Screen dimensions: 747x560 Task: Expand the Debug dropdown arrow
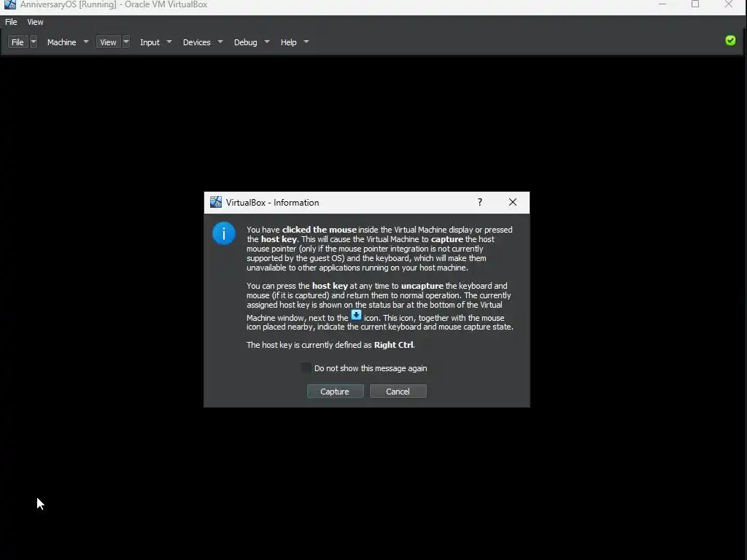(x=267, y=42)
